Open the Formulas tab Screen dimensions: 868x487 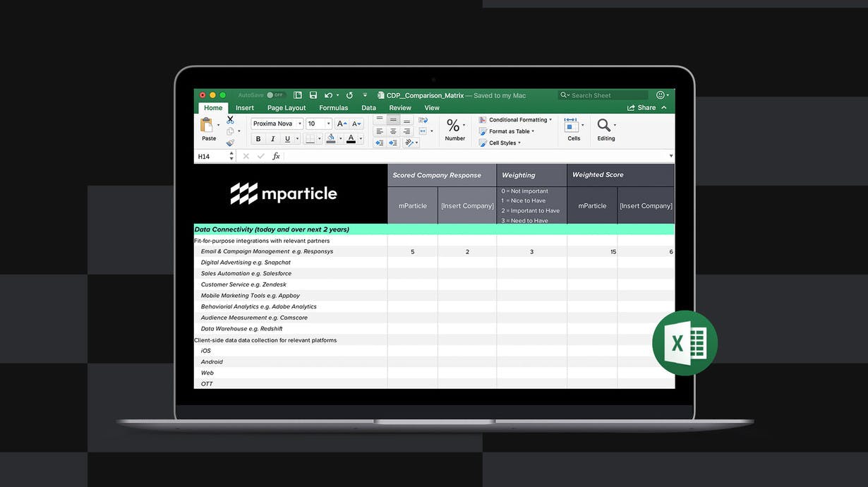click(x=334, y=108)
